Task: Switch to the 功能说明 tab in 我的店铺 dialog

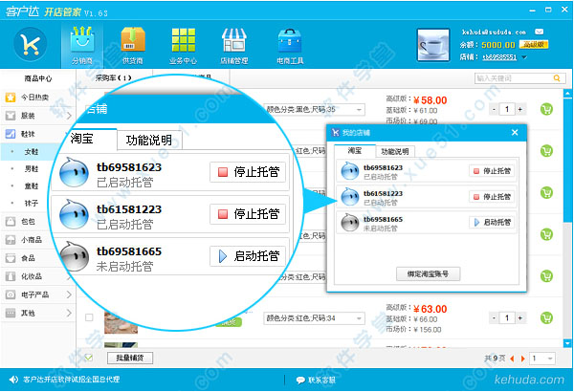Action: (394, 151)
